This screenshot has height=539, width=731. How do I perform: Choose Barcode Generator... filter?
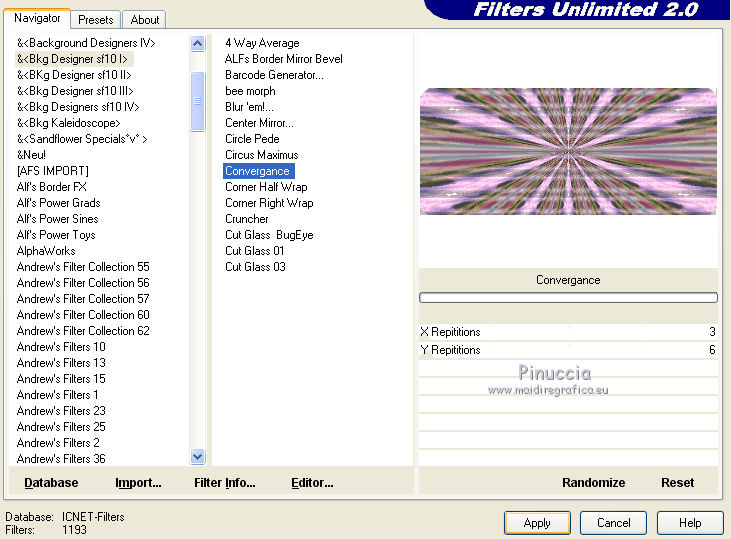[274, 75]
